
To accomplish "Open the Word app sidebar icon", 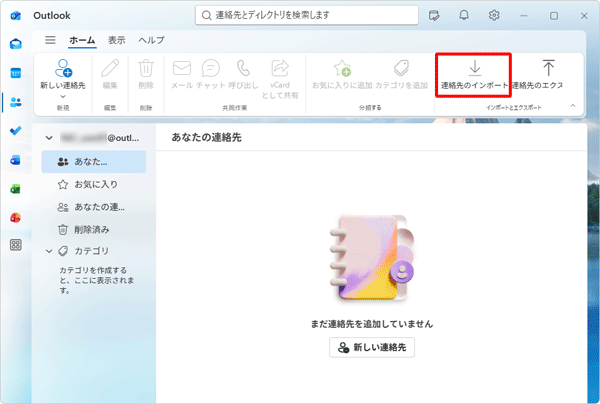I will tap(16, 160).
